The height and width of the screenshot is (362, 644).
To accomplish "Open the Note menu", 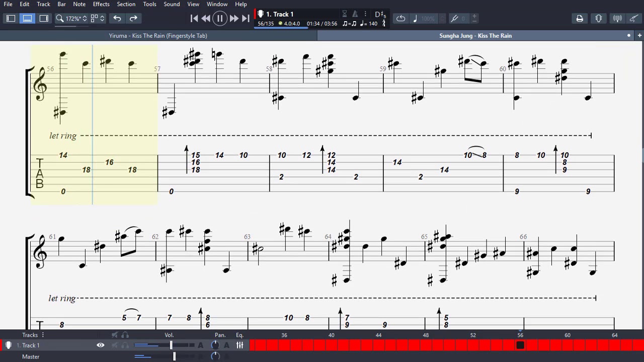I will 79,4.
